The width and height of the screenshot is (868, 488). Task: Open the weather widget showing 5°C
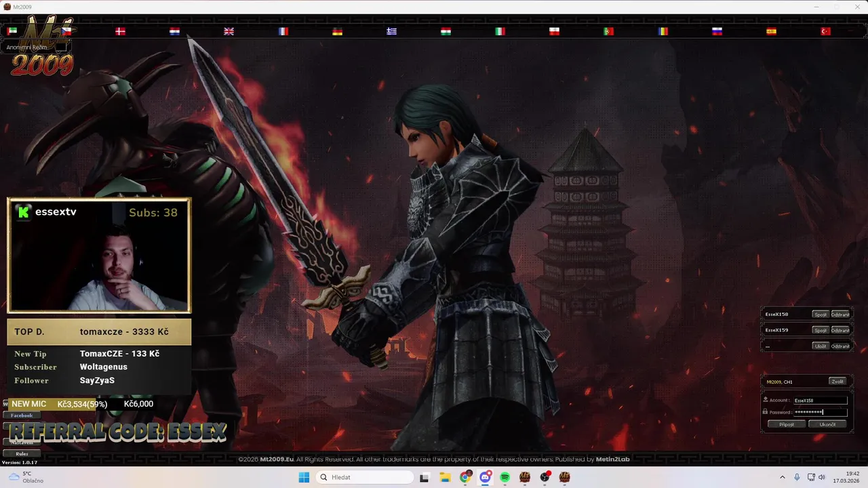coord(26,477)
